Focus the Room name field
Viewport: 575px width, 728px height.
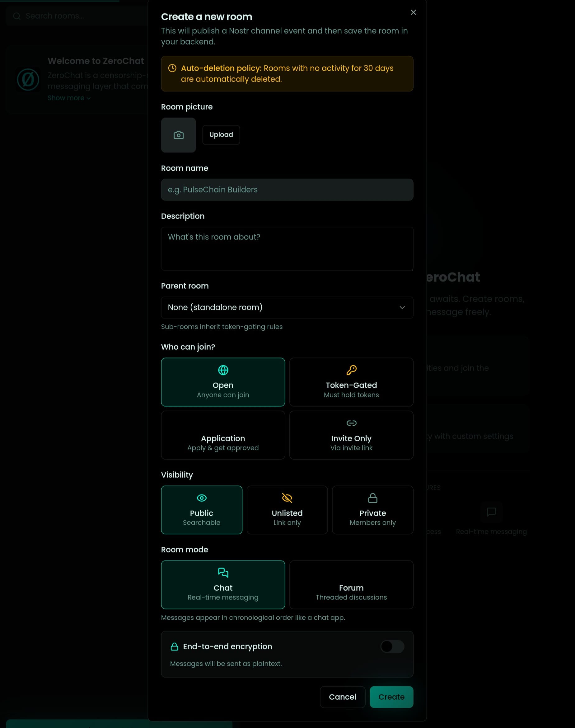tap(287, 190)
